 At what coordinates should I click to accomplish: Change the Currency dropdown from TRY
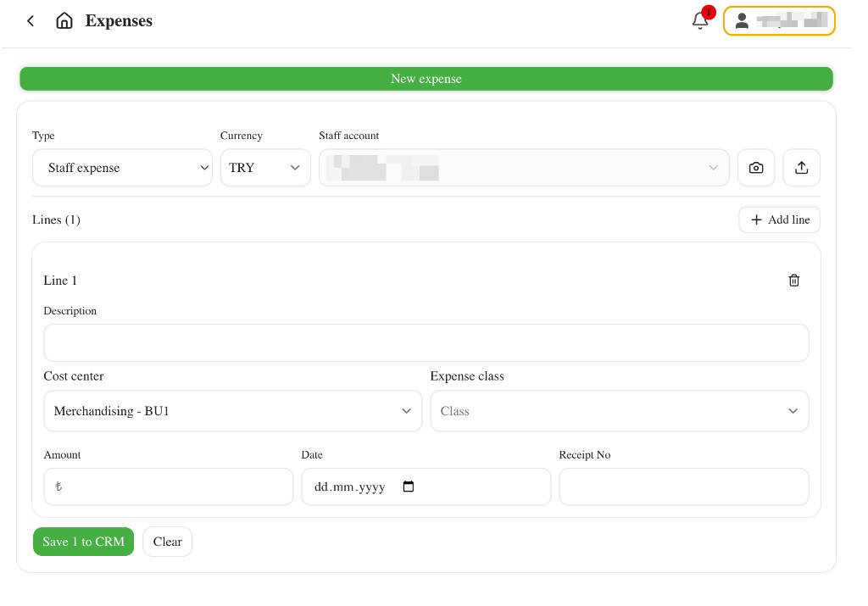click(x=265, y=168)
